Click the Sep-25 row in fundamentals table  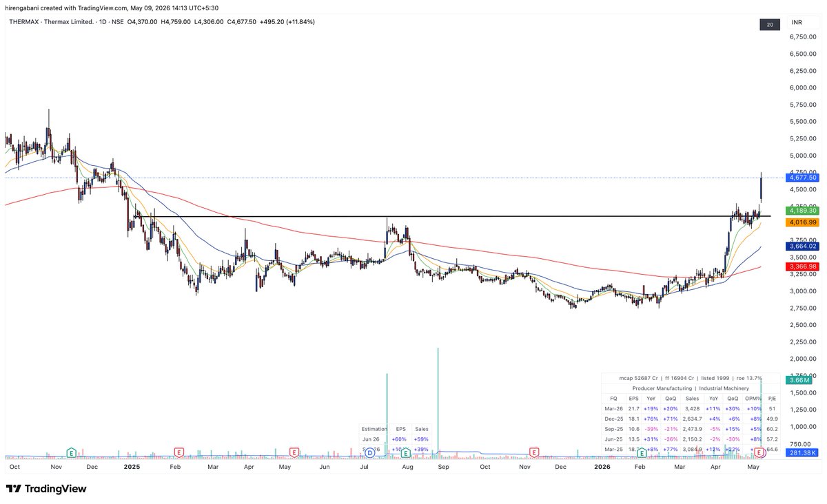691,428
